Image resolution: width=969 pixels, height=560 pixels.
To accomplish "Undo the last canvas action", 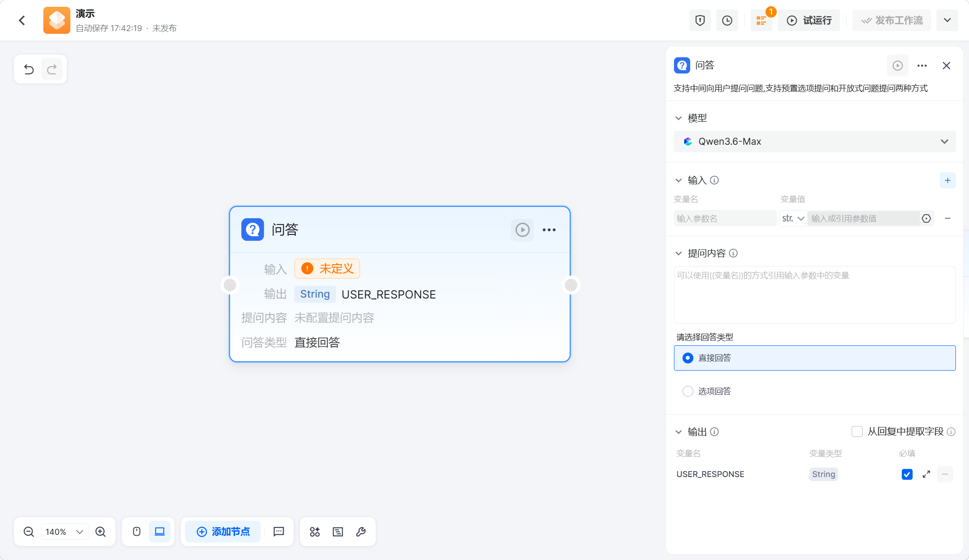I will coord(29,69).
